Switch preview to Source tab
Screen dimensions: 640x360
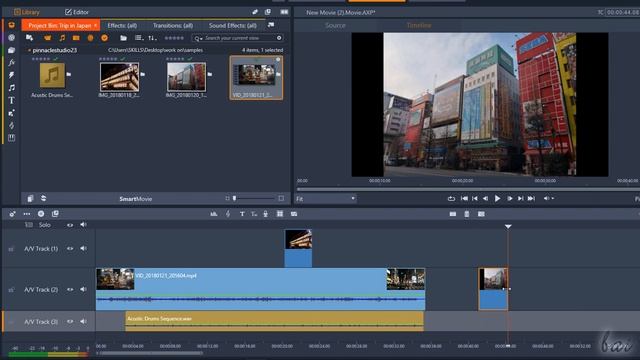[x=335, y=25]
